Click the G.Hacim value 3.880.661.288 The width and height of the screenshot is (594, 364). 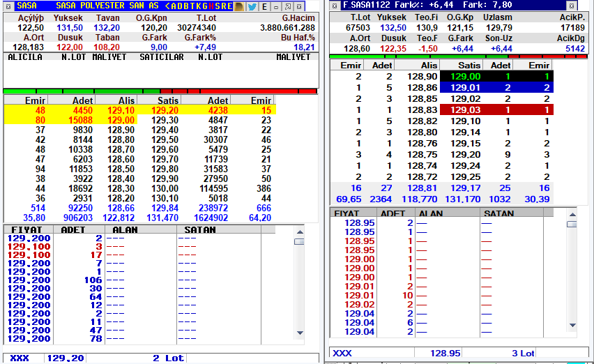coord(287,28)
